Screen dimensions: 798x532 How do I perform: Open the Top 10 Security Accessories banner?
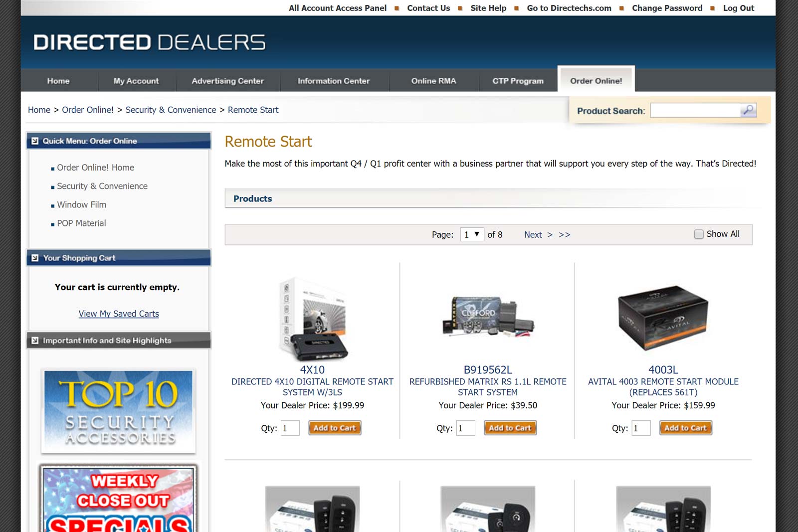coord(118,411)
